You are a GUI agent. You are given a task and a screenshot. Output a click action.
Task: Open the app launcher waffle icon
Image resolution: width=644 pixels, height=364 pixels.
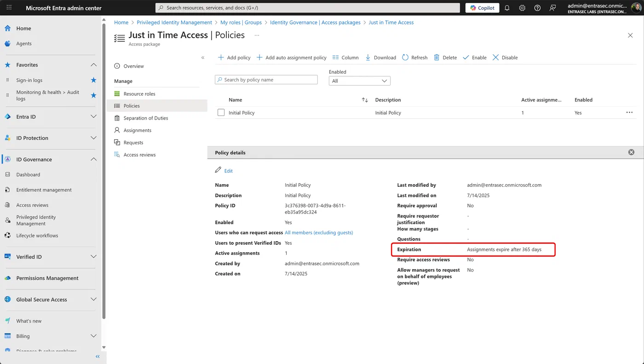(9, 8)
